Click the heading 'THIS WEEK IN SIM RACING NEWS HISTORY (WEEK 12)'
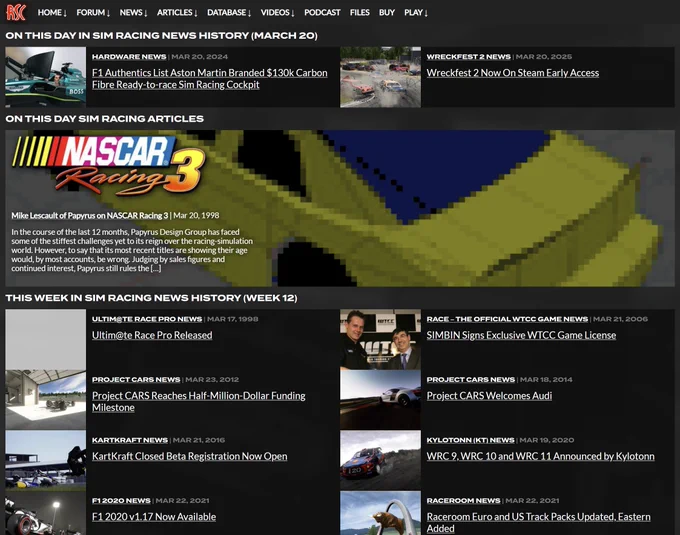 [x=151, y=298]
